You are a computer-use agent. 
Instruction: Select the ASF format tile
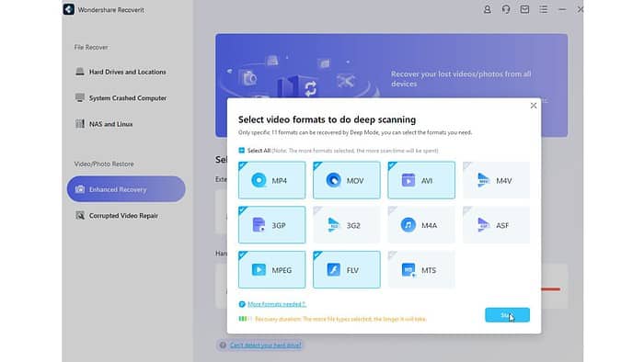coord(496,225)
